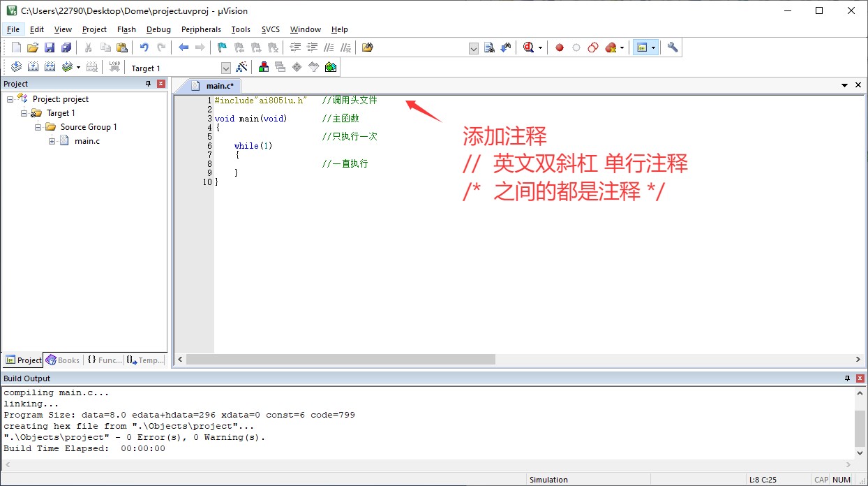868x486 pixels.
Task: Open Configuration wrench icon
Action: click(672, 47)
